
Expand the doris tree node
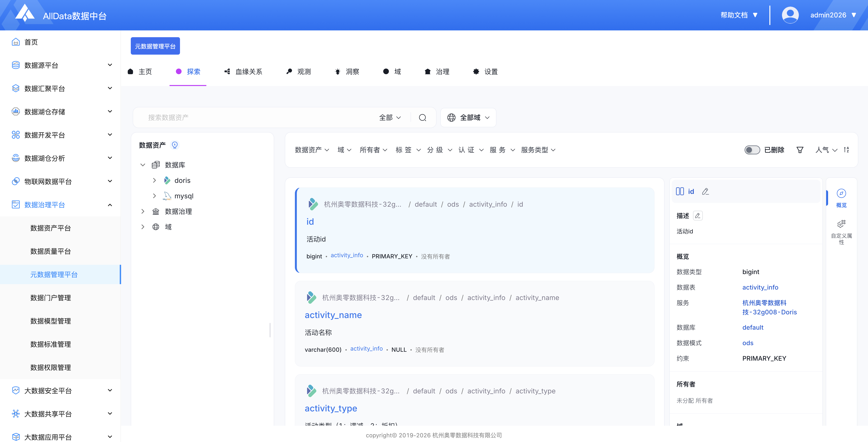click(x=154, y=180)
